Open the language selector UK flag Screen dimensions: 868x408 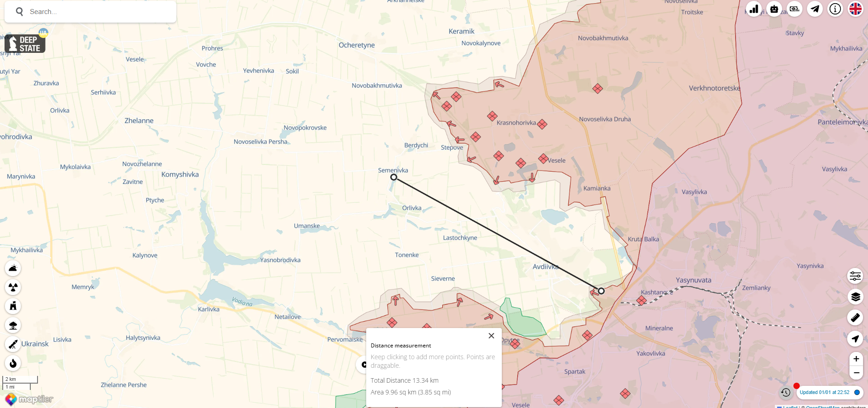[x=855, y=9]
